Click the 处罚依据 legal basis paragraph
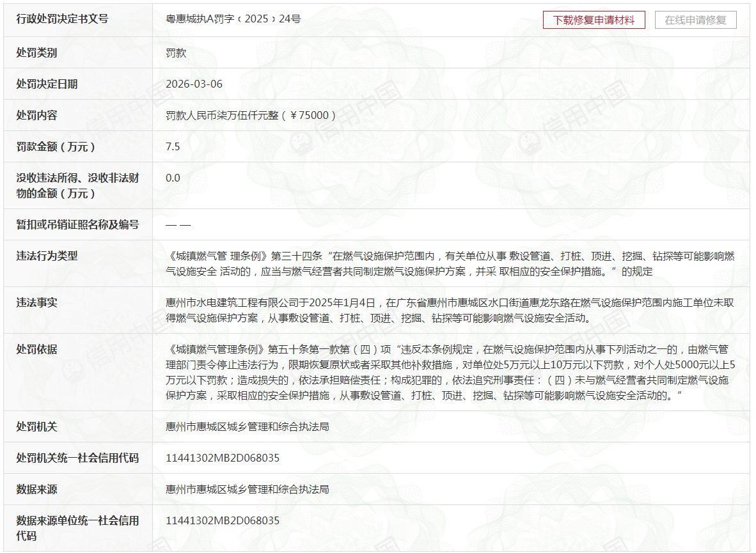 (449, 372)
